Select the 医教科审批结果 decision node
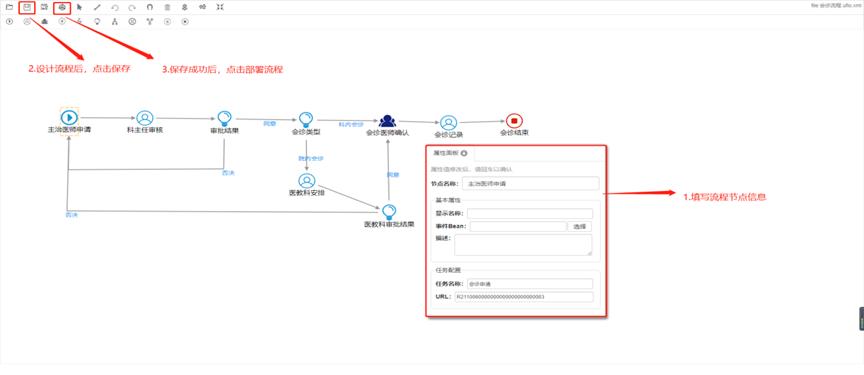Image resolution: width=864 pixels, height=375 pixels. (389, 213)
